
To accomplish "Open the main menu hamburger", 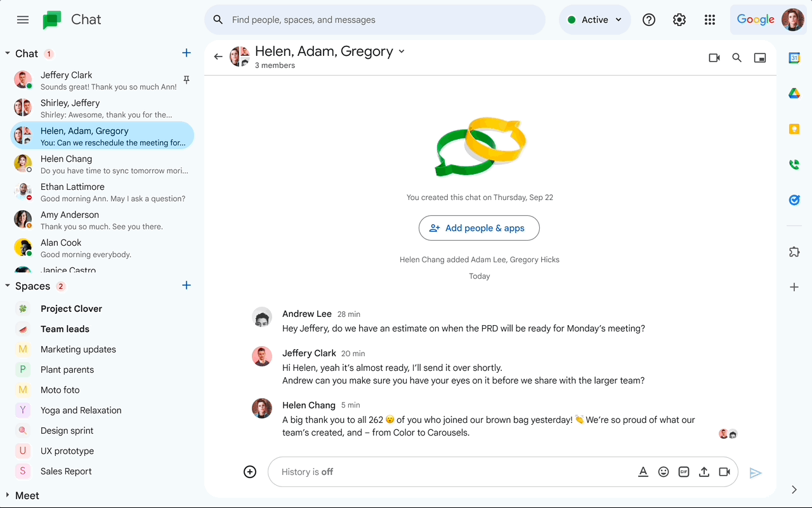I will pyautogui.click(x=23, y=20).
